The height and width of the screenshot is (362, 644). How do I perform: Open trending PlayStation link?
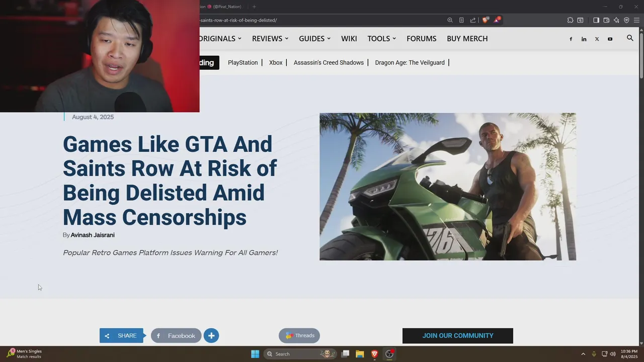click(243, 63)
